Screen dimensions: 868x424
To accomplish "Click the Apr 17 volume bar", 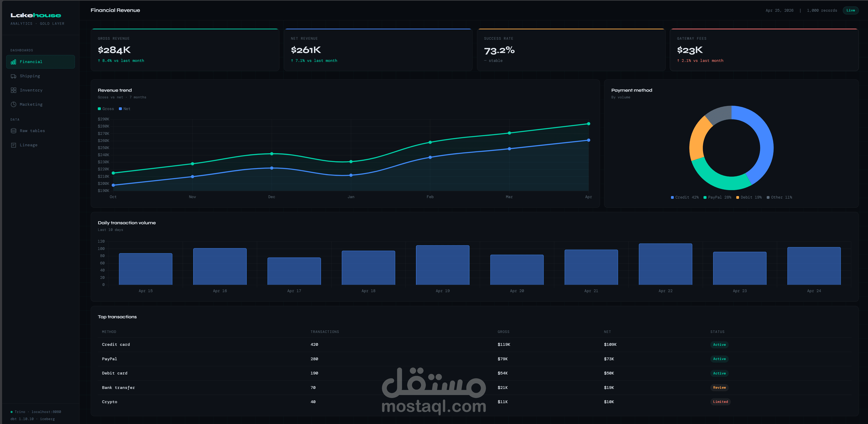I will pyautogui.click(x=294, y=271).
